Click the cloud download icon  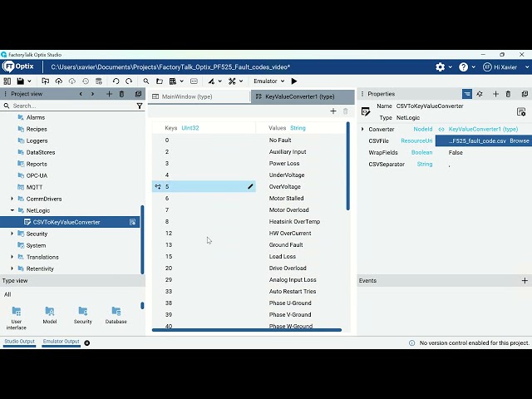pyautogui.click(x=72, y=81)
